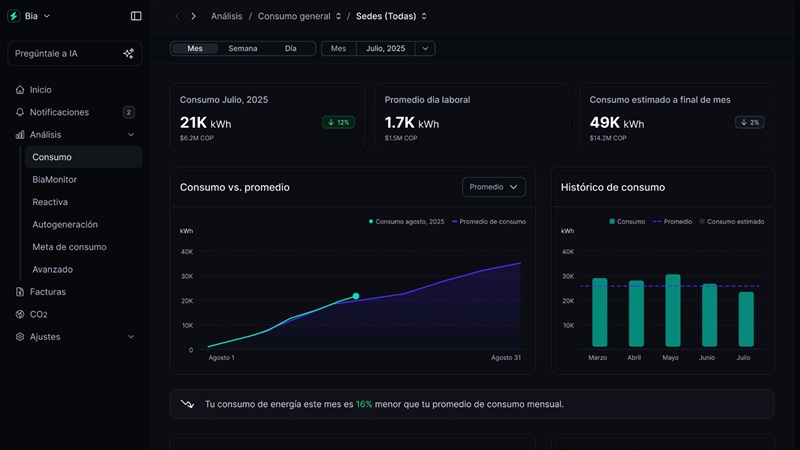This screenshot has width=800, height=450.
Task: Expand the Julio, 2025 date dropdown arrow
Action: click(425, 48)
